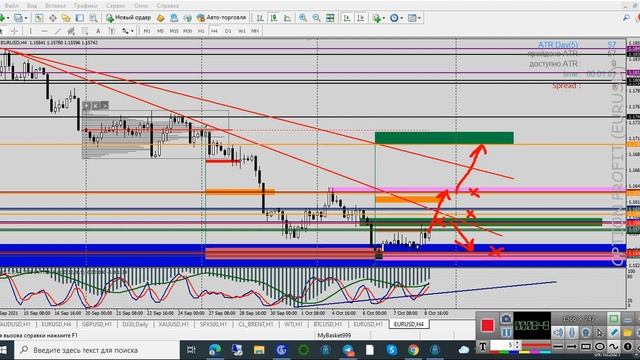Select the crosshair tool

pyautogui.click(x=14, y=31)
